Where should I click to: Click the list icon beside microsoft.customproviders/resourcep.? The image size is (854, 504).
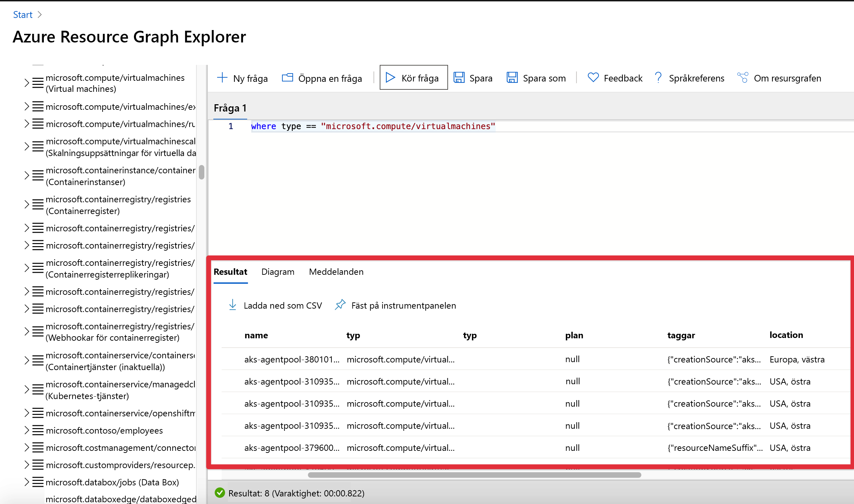click(x=38, y=465)
